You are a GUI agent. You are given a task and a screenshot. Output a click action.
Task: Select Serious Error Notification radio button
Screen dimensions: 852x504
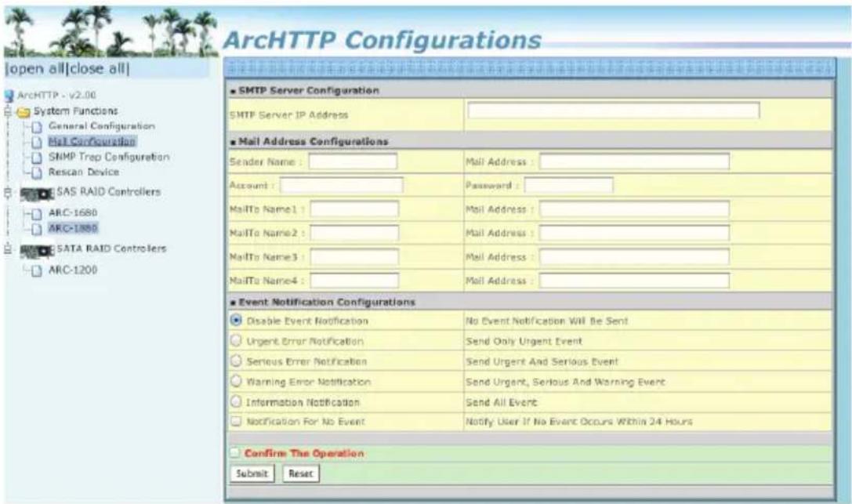tap(236, 361)
